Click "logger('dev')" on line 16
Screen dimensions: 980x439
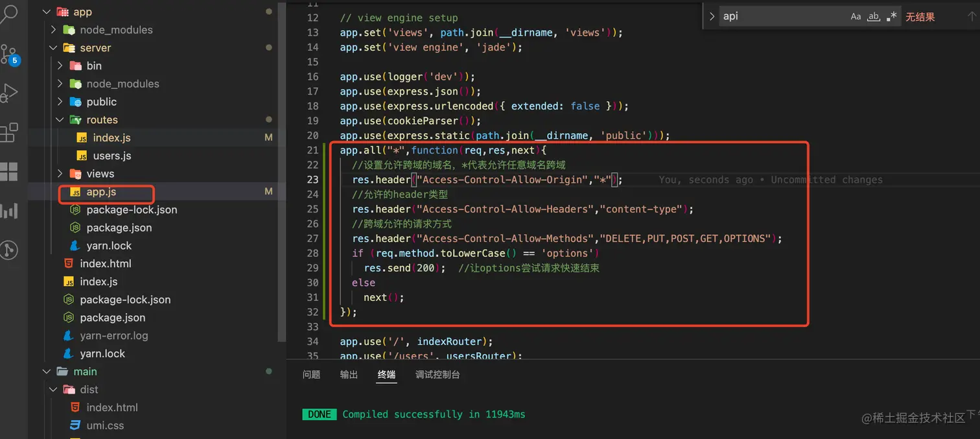point(426,77)
